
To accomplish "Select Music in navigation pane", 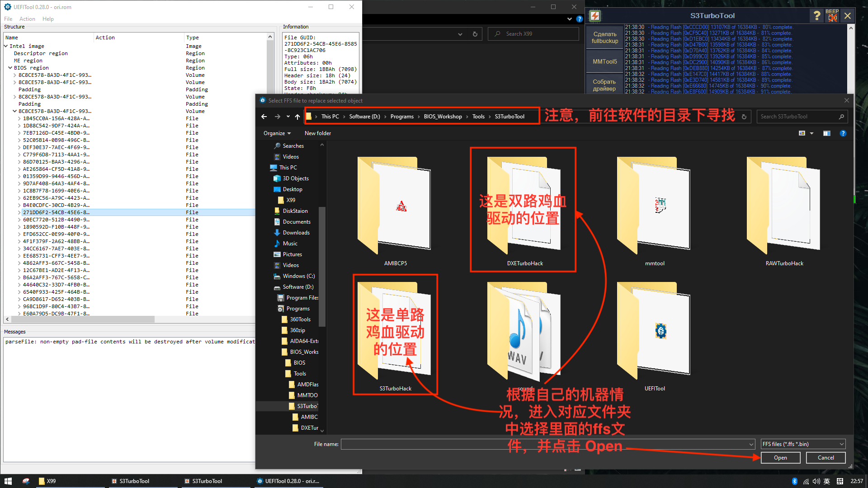I will click(x=290, y=244).
